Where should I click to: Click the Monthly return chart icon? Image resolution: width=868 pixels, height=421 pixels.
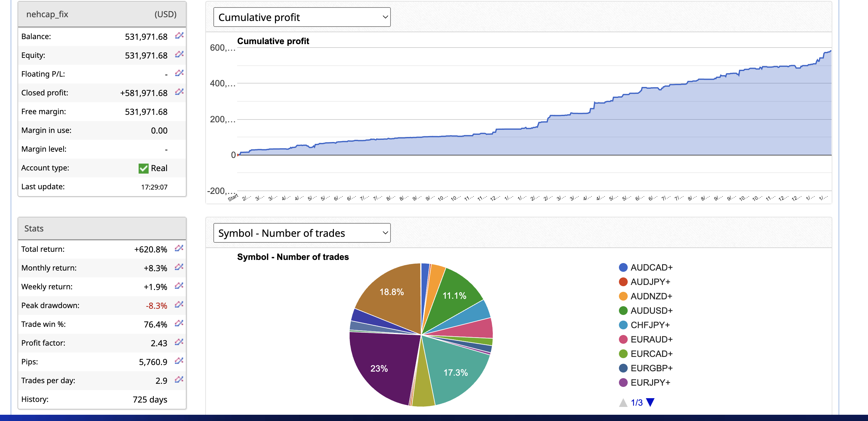click(179, 267)
